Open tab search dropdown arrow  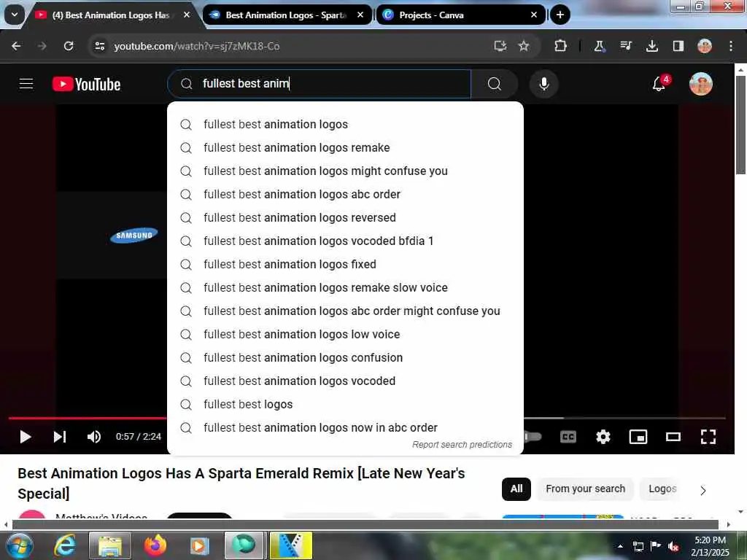click(15, 15)
